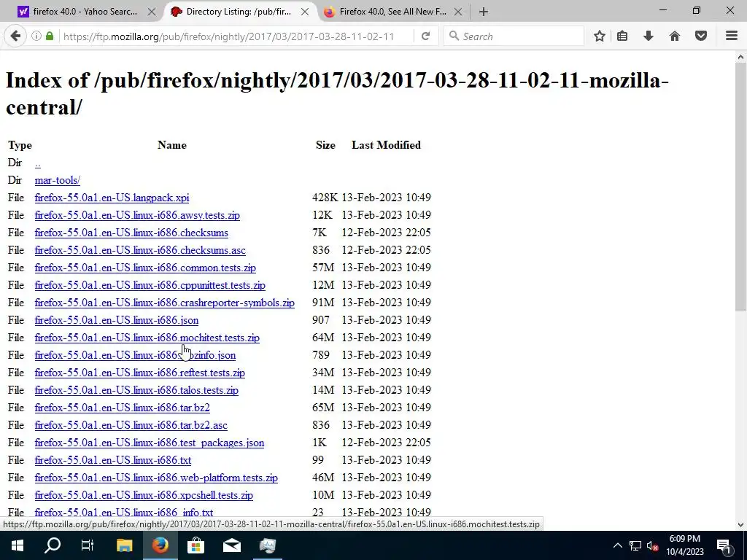Open the linux-i686.checksums file link
747x560 pixels.
coord(131,233)
